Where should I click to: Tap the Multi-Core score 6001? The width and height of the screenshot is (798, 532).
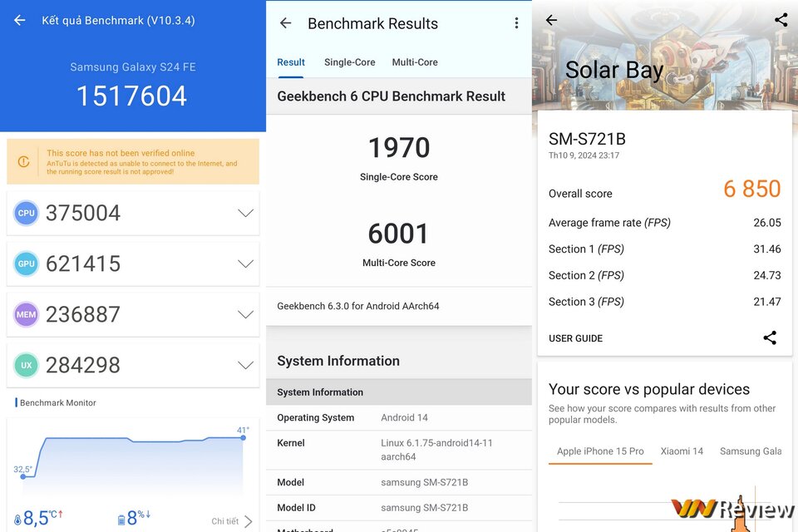coord(398,234)
